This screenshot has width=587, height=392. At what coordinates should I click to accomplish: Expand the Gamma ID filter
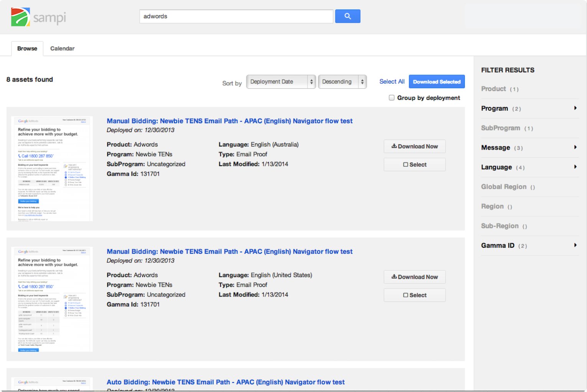[x=575, y=245]
